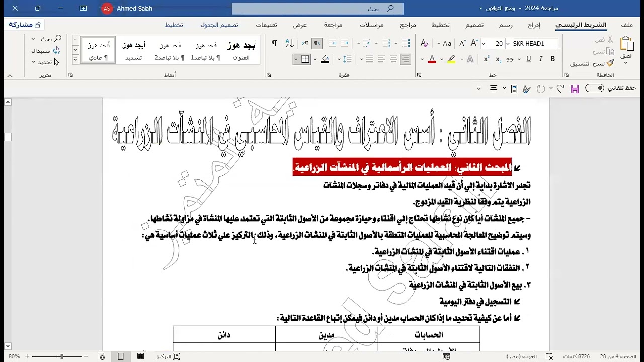This screenshot has width=644, height=362.
Task: Click the Sort A-Z icon
Action: [289, 44]
